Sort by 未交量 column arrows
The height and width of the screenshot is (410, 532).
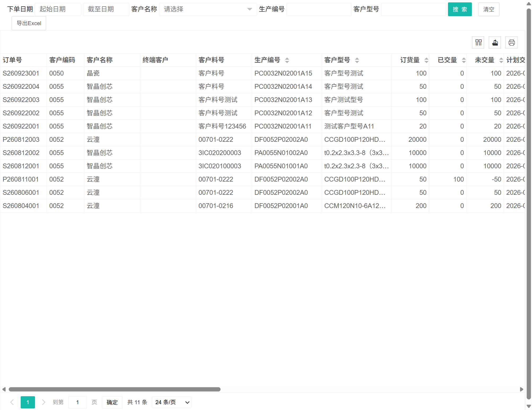tap(501, 60)
